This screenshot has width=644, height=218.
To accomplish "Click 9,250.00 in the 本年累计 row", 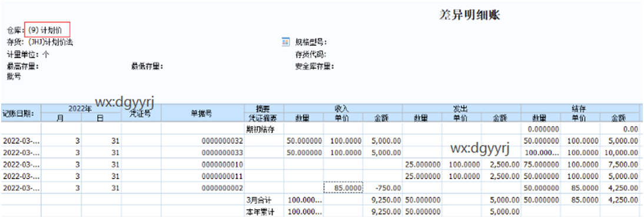I will [383, 212].
